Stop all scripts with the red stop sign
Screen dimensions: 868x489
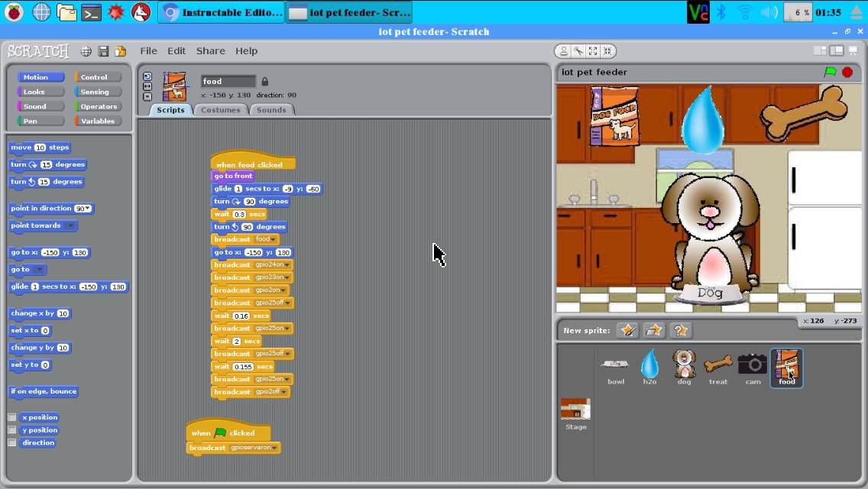(x=847, y=72)
